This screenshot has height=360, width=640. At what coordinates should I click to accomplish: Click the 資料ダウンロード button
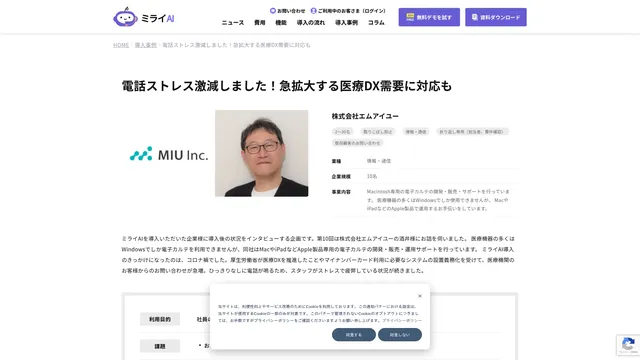(x=496, y=17)
